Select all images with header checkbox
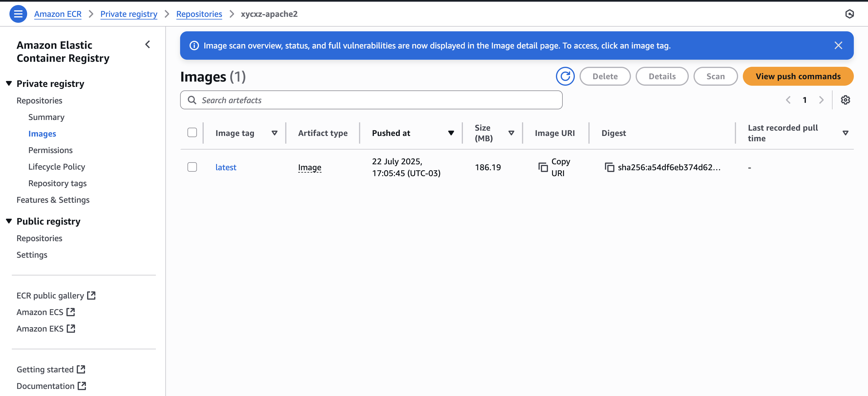The width and height of the screenshot is (868, 396). coord(192,133)
